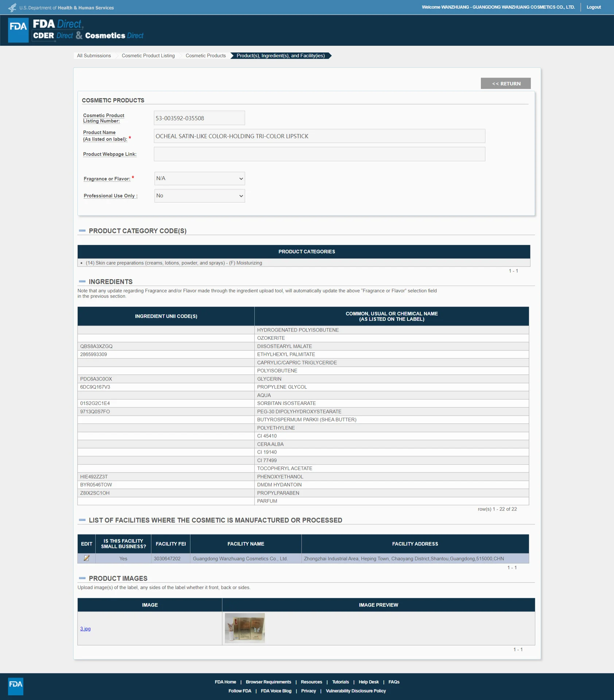
Task: Collapse the Product Images section
Action: (82, 578)
